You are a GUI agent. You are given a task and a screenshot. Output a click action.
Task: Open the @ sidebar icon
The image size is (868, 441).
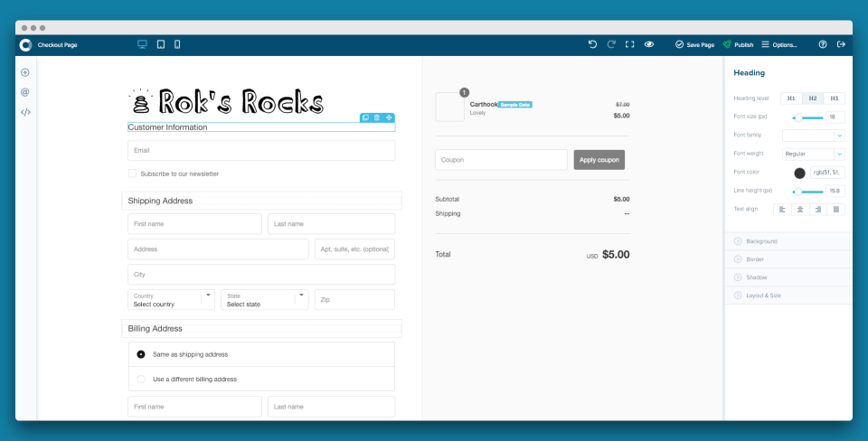point(25,92)
